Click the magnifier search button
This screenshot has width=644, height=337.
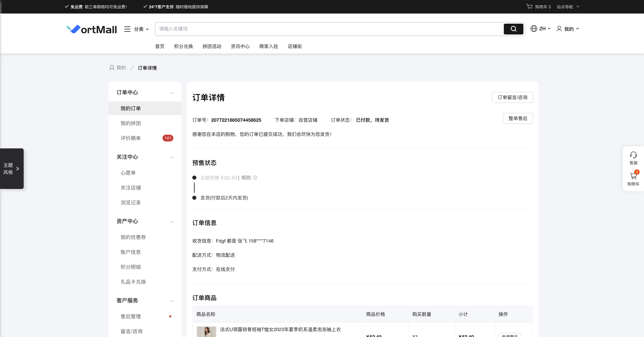pos(513,29)
